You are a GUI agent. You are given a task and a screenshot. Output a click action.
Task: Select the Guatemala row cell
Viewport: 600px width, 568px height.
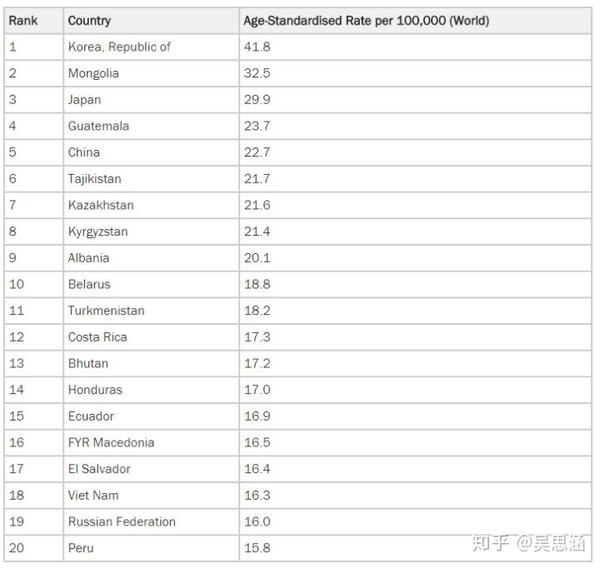[x=151, y=126]
